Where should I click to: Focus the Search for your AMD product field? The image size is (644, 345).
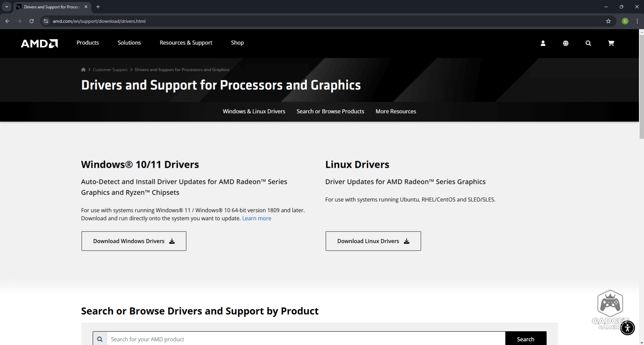point(306,339)
